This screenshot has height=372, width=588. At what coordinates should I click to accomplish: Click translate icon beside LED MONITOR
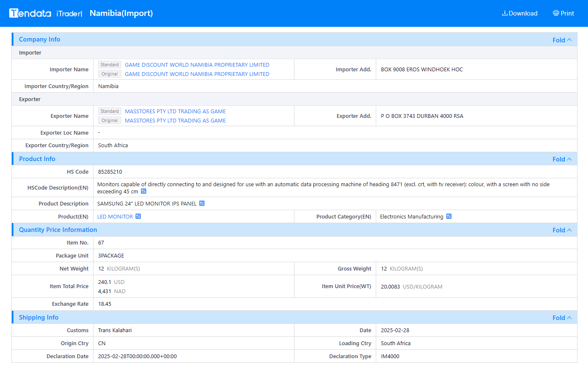(x=138, y=216)
